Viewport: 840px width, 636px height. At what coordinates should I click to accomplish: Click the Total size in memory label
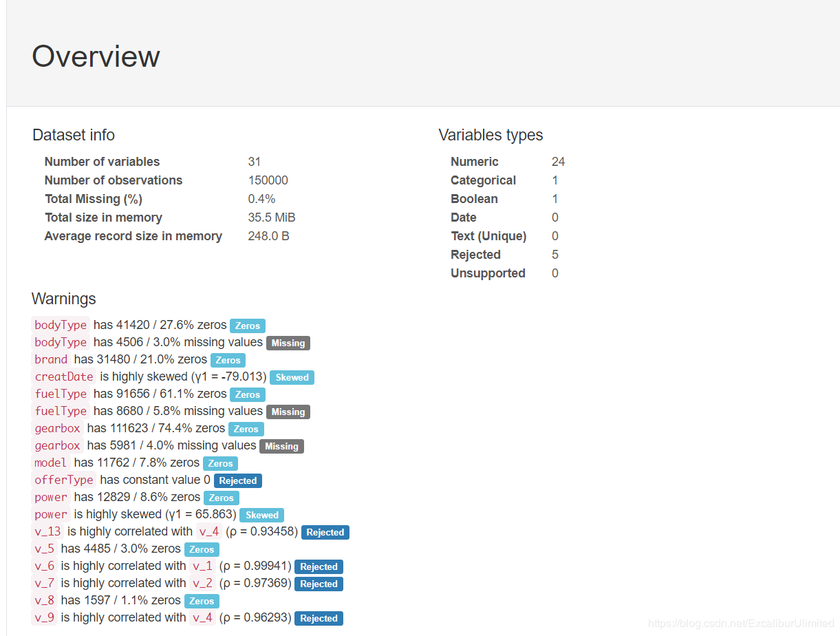click(x=103, y=218)
